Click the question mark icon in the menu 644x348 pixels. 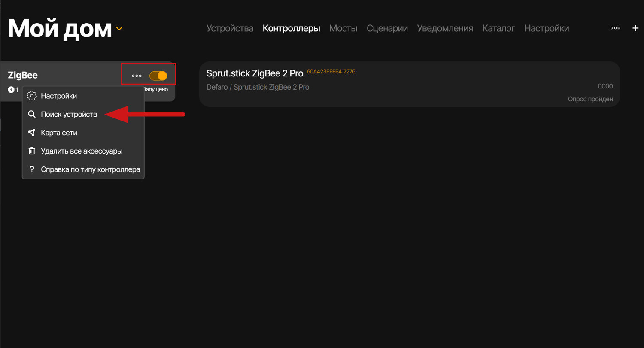coord(31,169)
